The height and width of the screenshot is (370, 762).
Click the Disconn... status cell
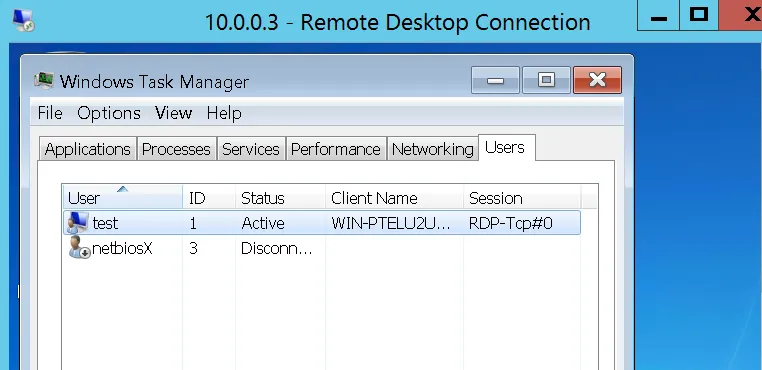277,248
